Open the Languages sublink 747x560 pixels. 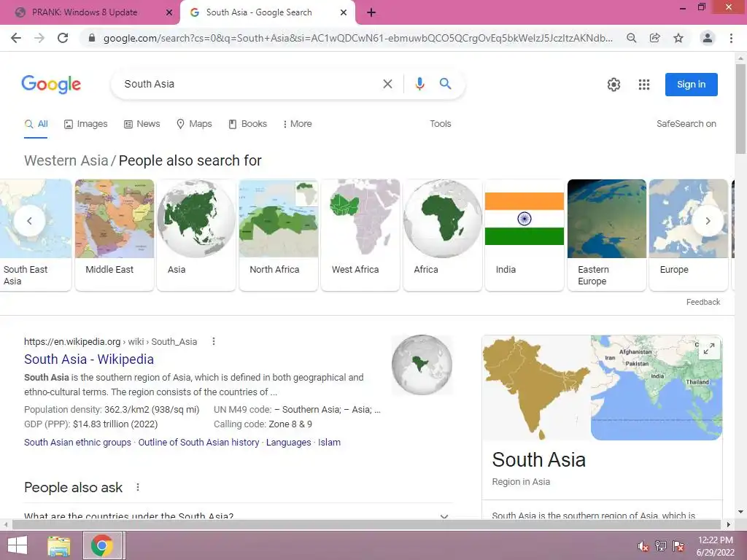pos(288,443)
